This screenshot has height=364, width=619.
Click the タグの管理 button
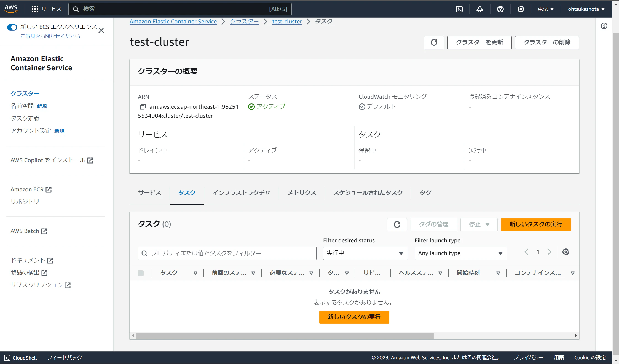[x=434, y=224]
